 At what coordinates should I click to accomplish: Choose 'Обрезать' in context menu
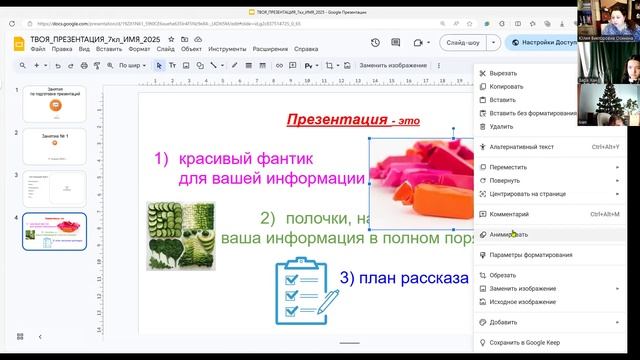pos(550,276)
